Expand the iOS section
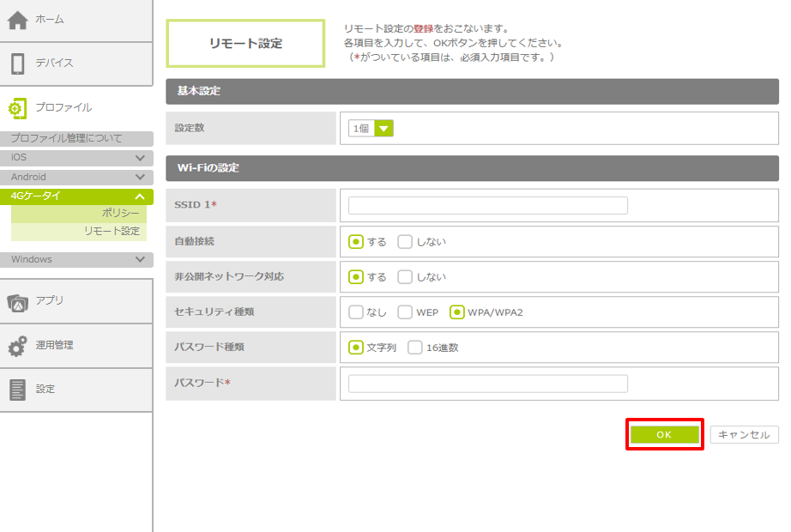 click(141, 158)
